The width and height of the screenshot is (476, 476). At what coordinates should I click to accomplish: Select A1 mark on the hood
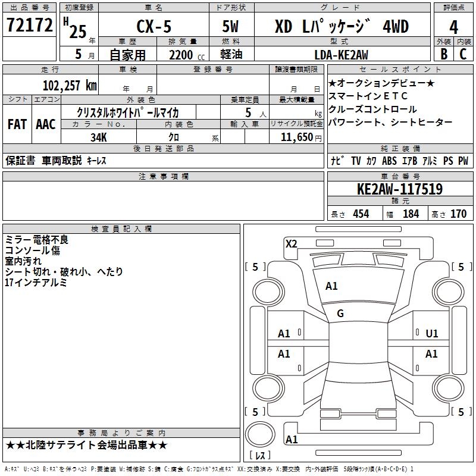coord(331,286)
